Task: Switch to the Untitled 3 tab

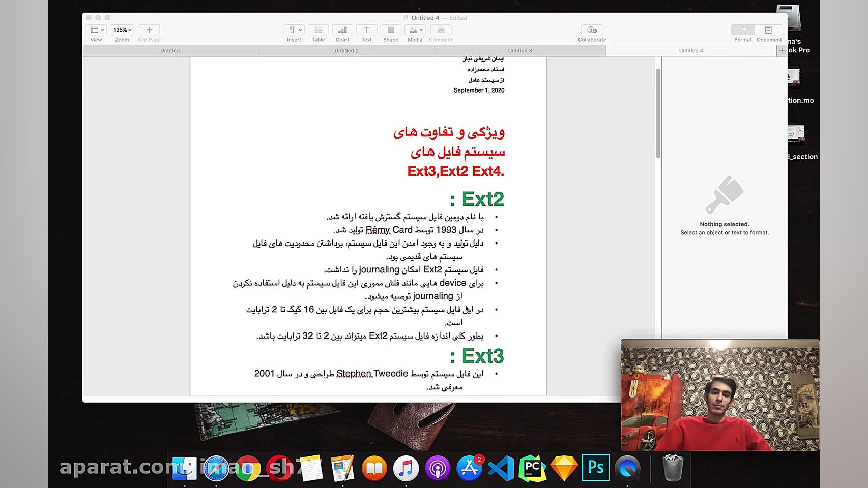Action: click(x=520, y=51)
